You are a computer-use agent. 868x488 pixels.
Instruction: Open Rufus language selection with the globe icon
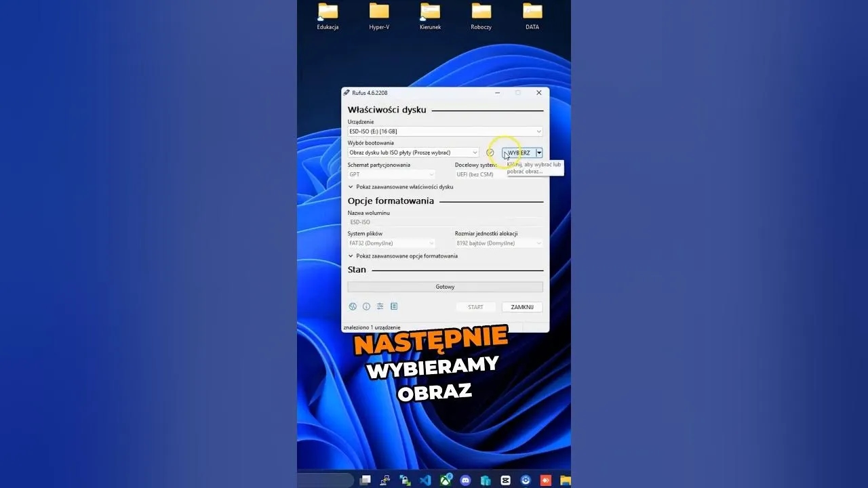(353, 306)
